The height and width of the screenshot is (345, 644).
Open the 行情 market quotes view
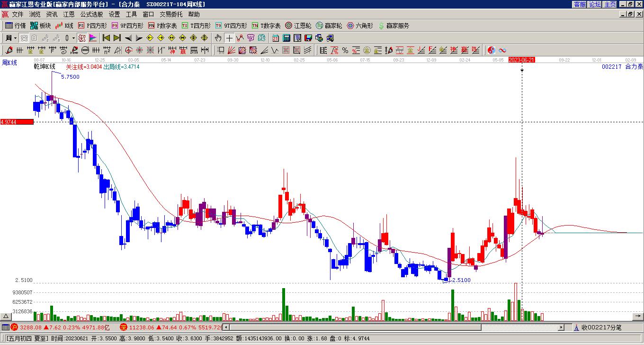pyautogui.click(x=15, y=26)
